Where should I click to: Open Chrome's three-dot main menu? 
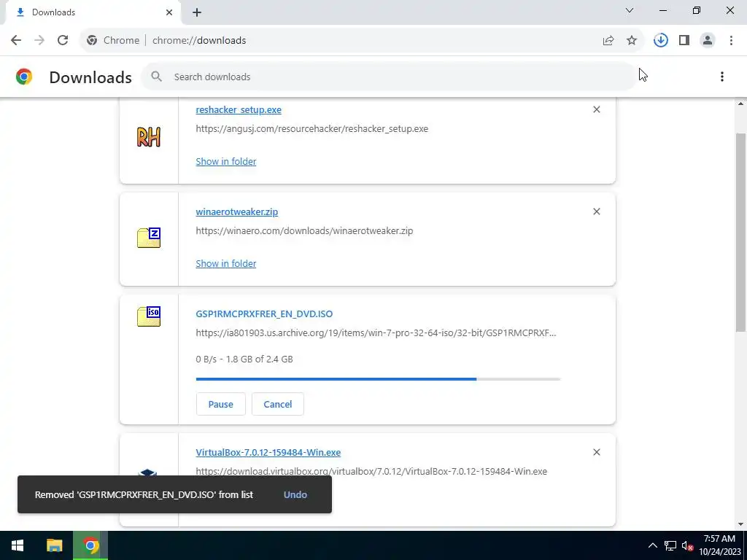(x=731, y=41)
